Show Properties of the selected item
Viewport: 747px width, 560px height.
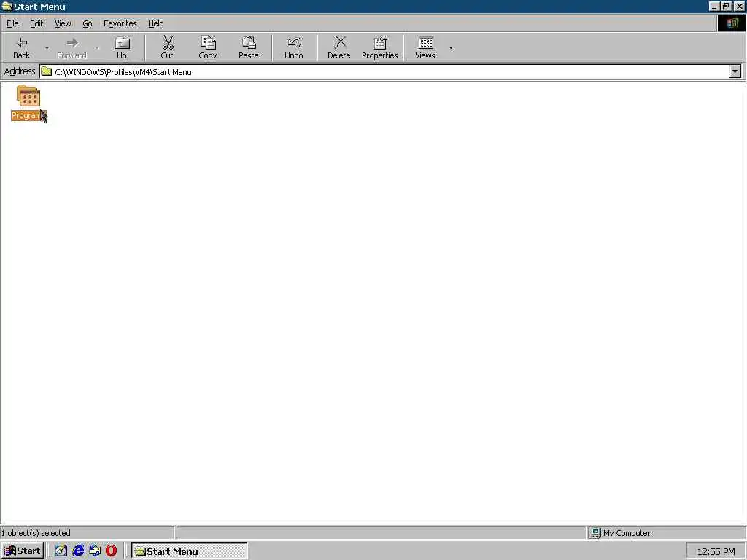(379, 47)
